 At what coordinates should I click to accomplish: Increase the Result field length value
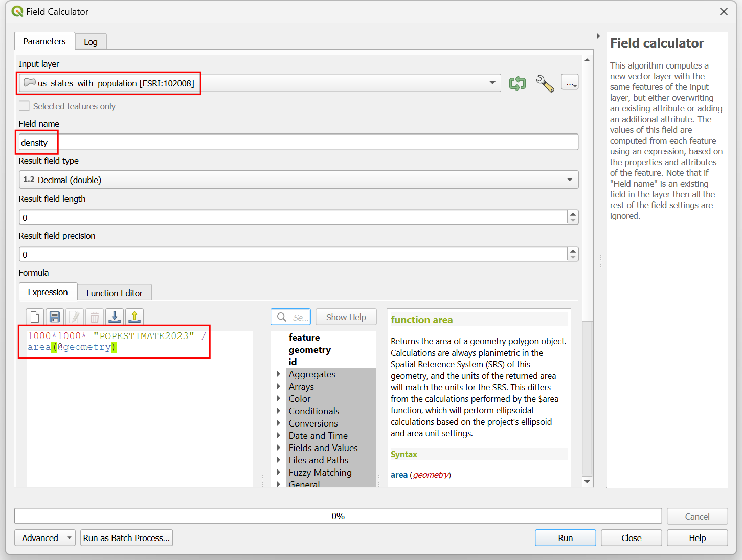pos(573,214)
